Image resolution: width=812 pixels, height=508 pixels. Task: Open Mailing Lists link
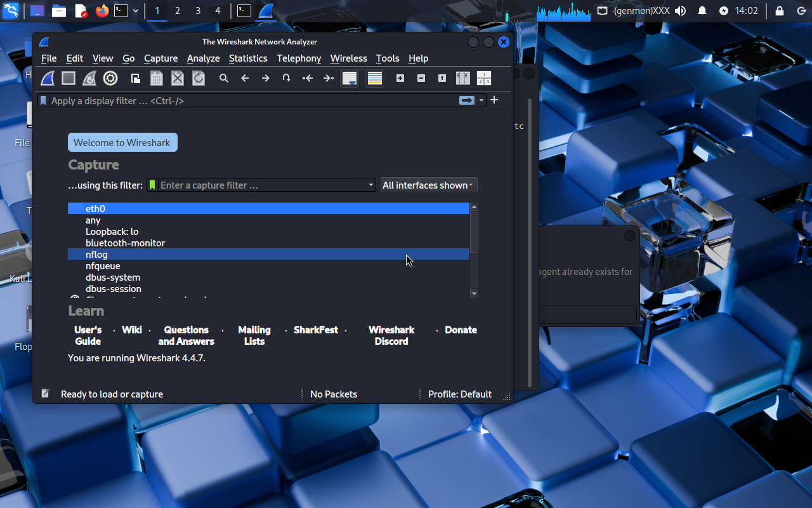254,335
